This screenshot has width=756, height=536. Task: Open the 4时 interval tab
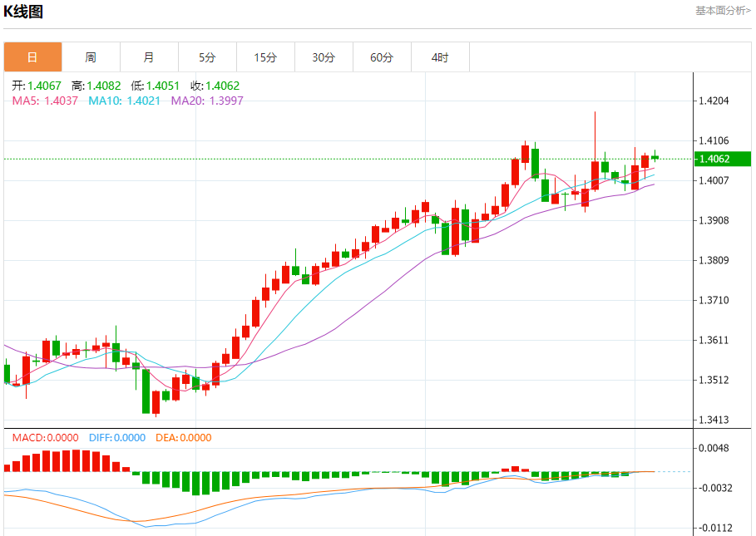coord(440,57)
